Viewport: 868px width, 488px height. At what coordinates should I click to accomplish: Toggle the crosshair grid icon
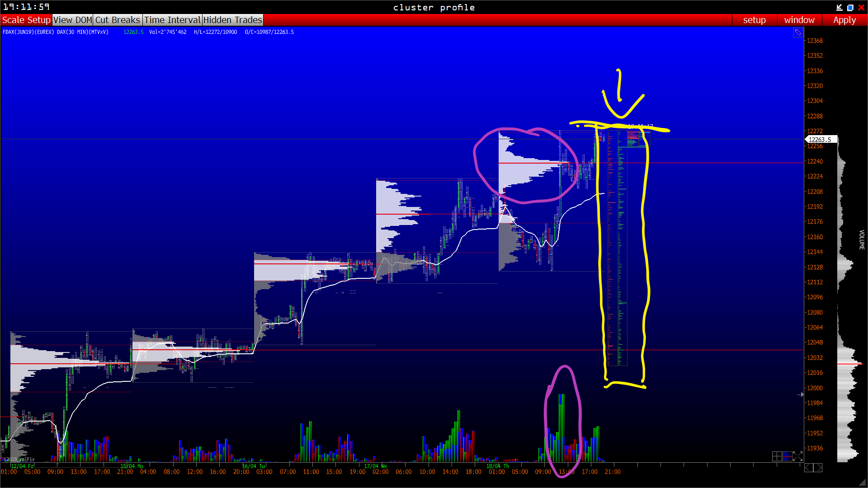[777, 456]
